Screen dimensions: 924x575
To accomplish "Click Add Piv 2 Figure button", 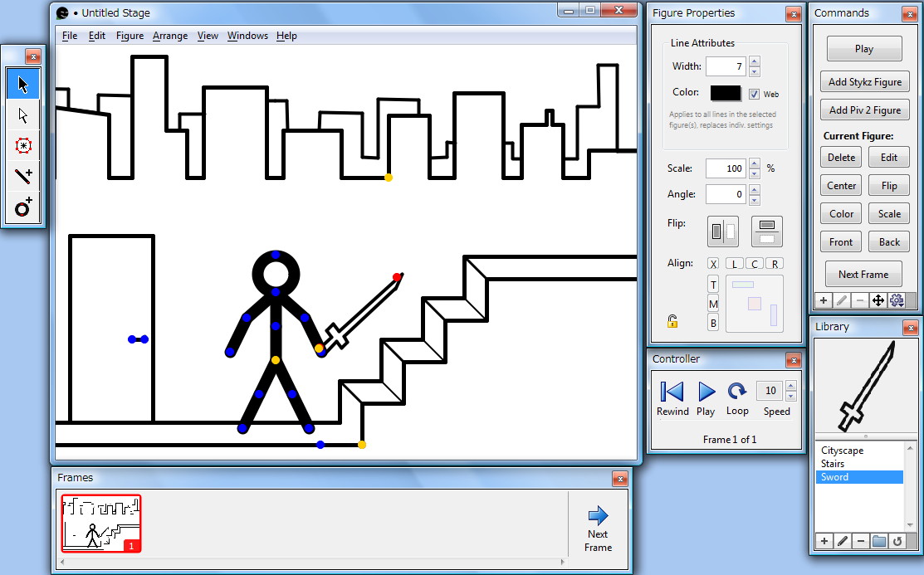I will (864, 110).
